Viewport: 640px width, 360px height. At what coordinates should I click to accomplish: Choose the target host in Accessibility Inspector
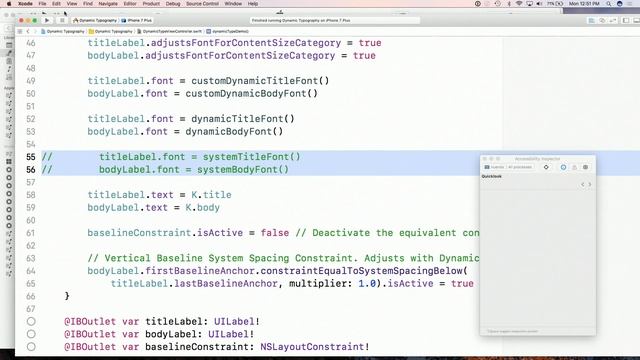pyautogui.click(x=494, y=167)
